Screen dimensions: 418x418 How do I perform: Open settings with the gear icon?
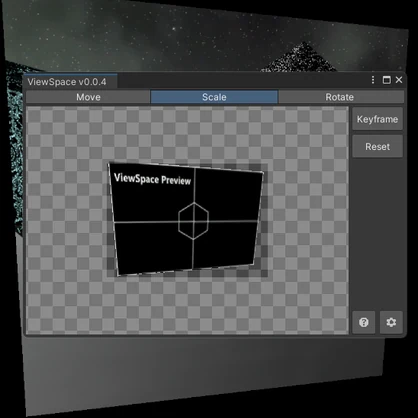[391, 322]
